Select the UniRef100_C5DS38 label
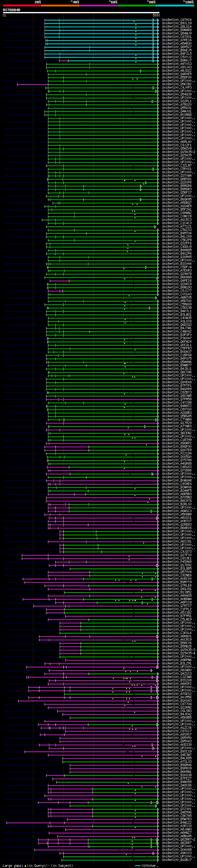197x868 pixels. (177, 308)
